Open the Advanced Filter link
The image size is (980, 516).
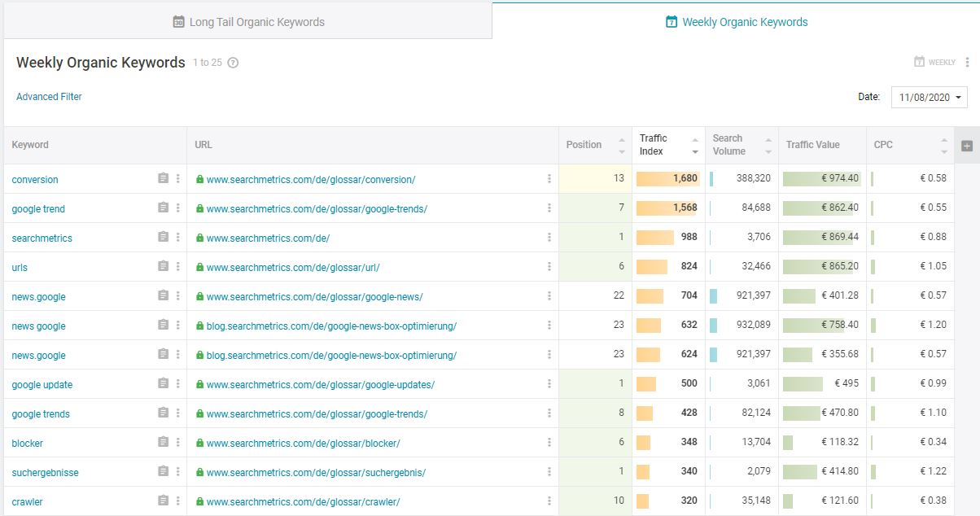[49, 97]
